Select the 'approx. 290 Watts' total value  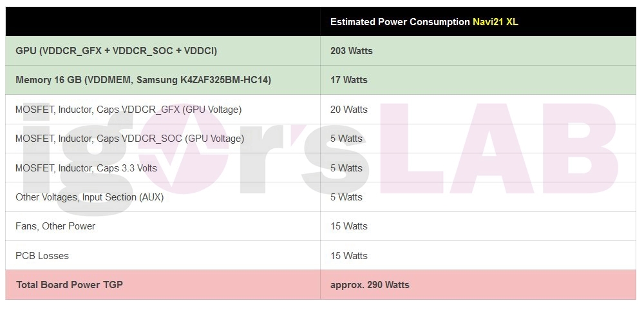370,285
